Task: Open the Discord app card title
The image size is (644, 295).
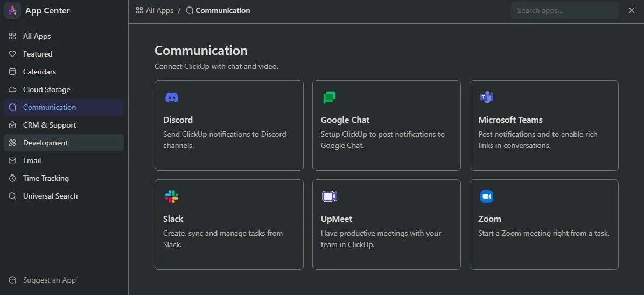Action: 178,120
